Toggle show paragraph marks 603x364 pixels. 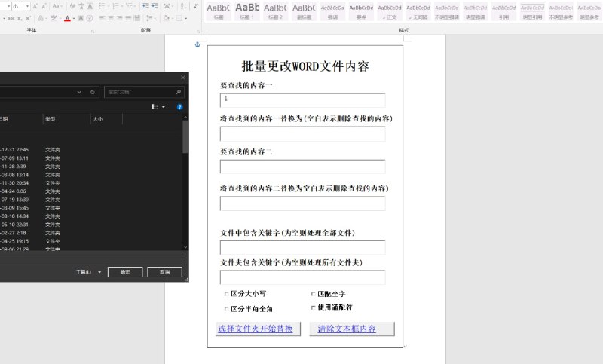click(196, 6)
